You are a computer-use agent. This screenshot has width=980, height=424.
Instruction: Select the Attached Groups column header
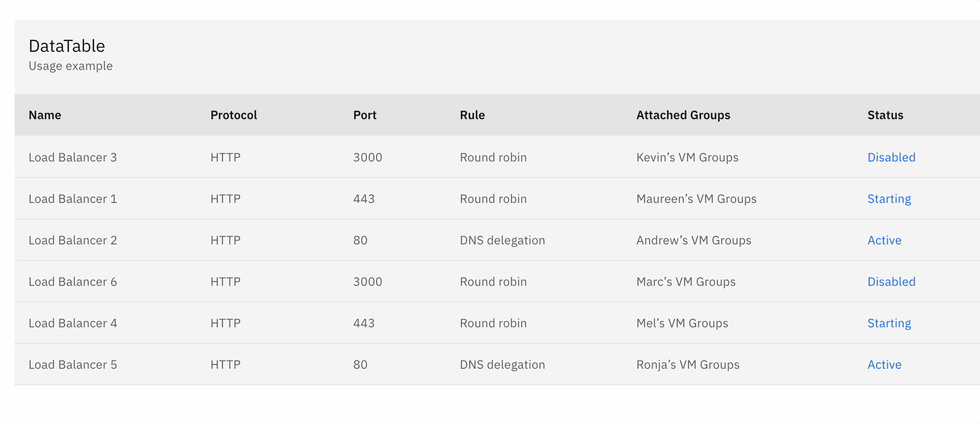point(683,115)
